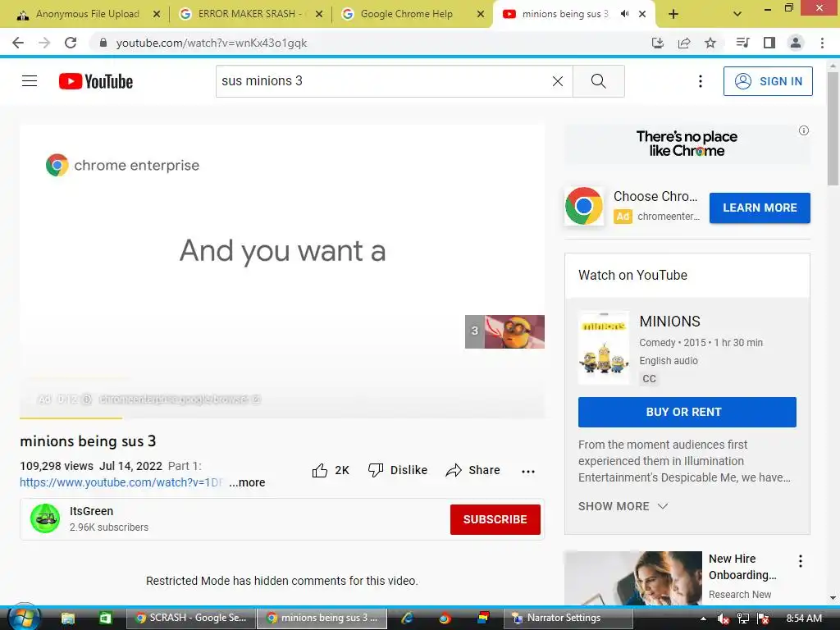Switch to ERROR MAKER SRASH tab
840x630 pixels.
coord(249,14)
